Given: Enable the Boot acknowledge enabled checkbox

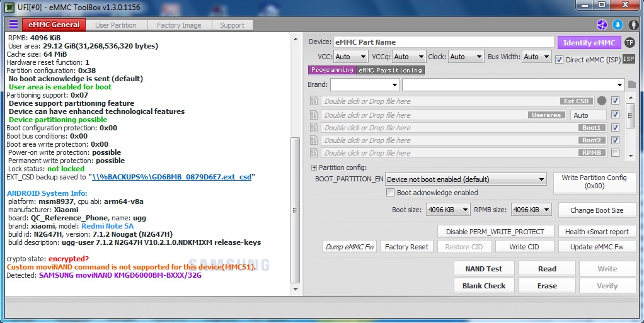Looking at the screenshot, I should click(391, 193).
